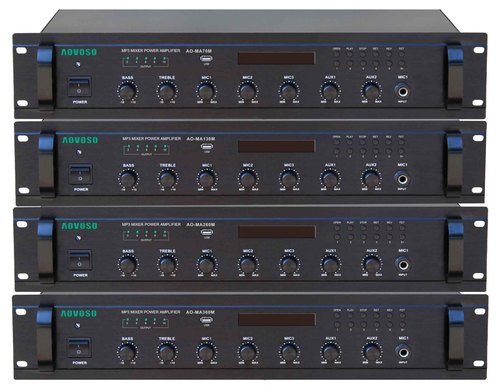Flip the POWER switch on the AO-MA260M

(80, 260)
